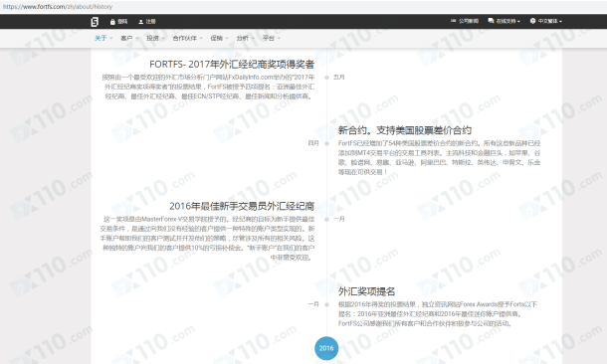Open the 分析 menu

(243, 38)
